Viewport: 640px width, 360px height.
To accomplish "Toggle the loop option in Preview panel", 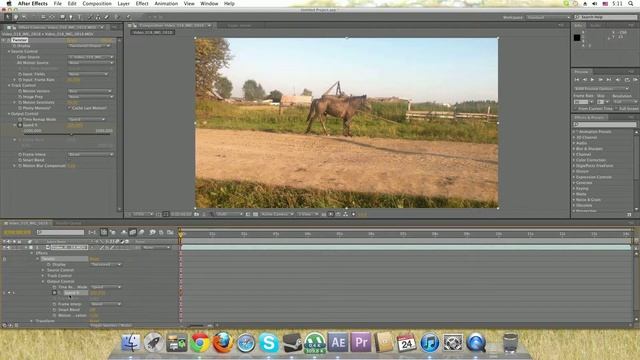I will coord(627,80).
